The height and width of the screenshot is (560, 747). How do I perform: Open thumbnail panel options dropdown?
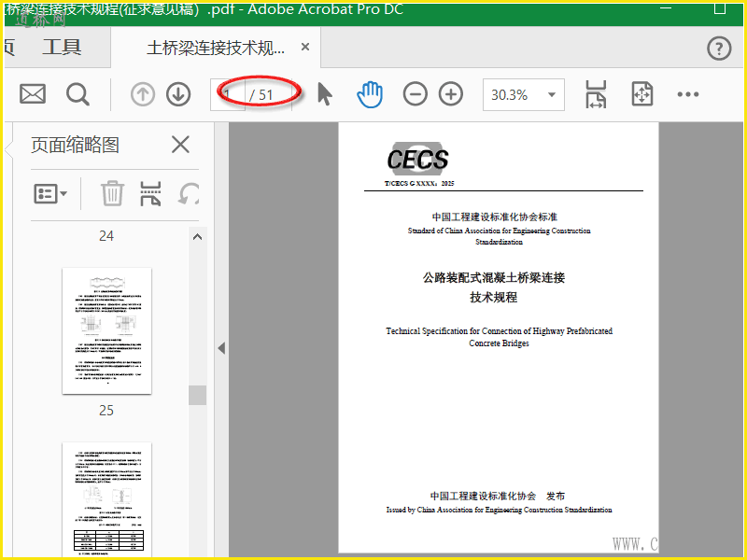pos(50,194)
